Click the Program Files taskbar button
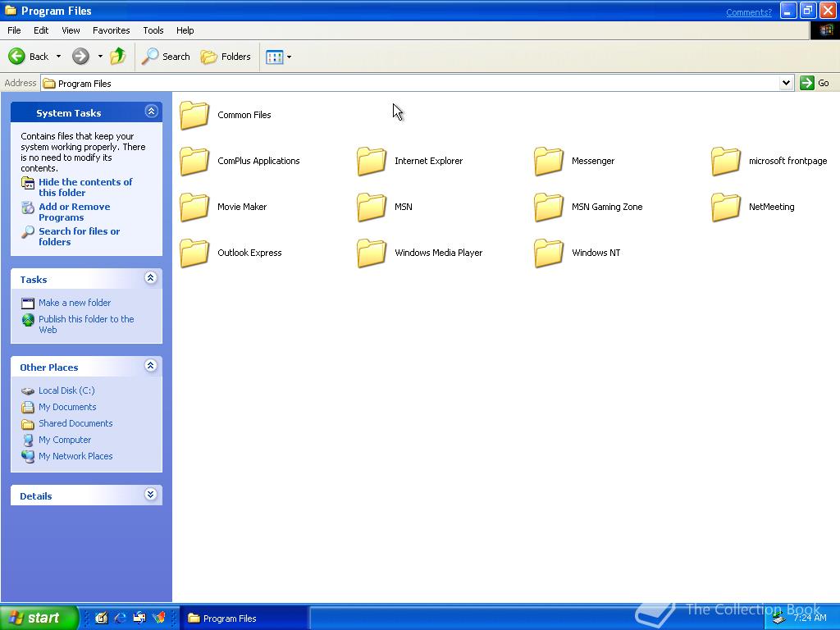The image size is (840, 630). pyautogui.click(x=244, y=619)
